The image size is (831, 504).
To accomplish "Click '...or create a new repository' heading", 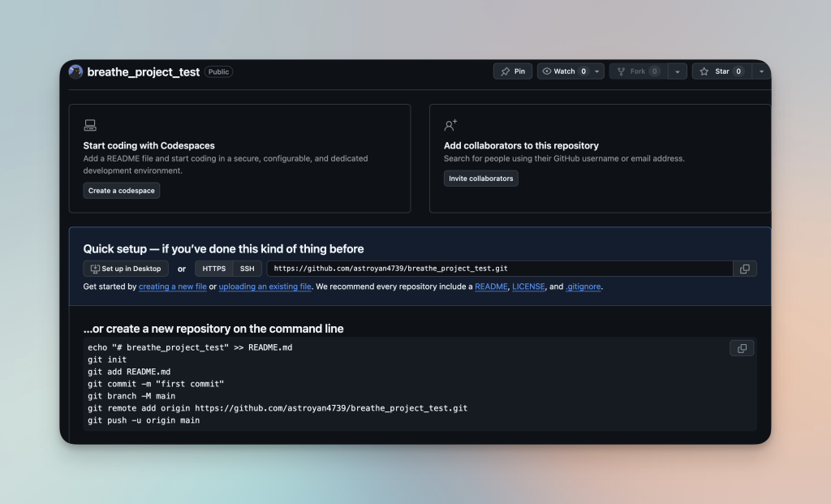I will click(213, 329).
